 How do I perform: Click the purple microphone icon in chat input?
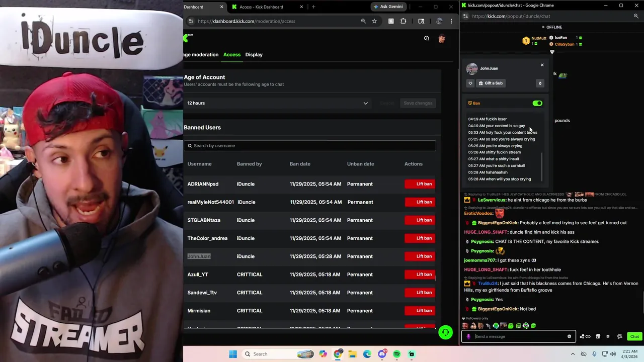pyautogui.click(x=468, y=336)
